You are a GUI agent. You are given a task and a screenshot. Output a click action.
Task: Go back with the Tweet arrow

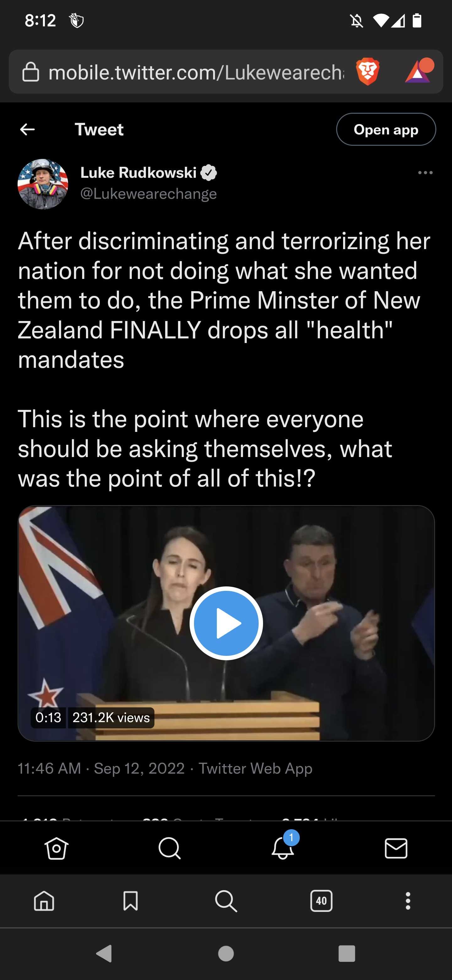(x=27, y=129)
